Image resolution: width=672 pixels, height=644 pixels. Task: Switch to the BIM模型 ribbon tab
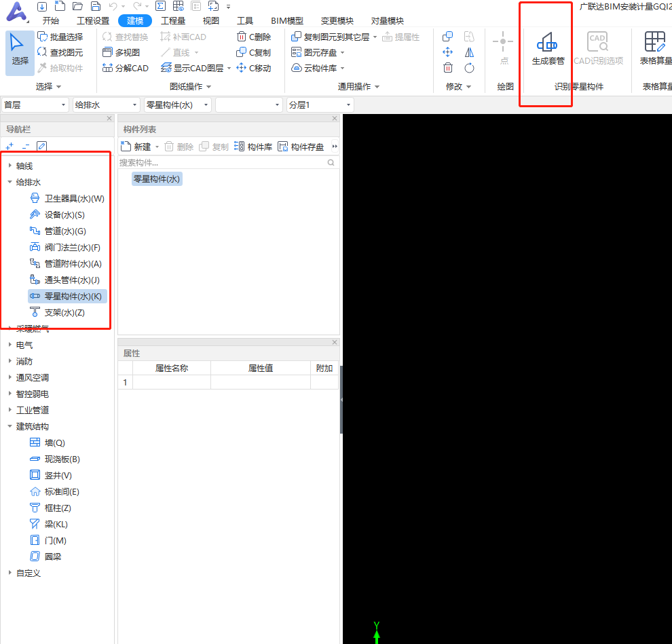pyautogui.click(x=286, y=20)
